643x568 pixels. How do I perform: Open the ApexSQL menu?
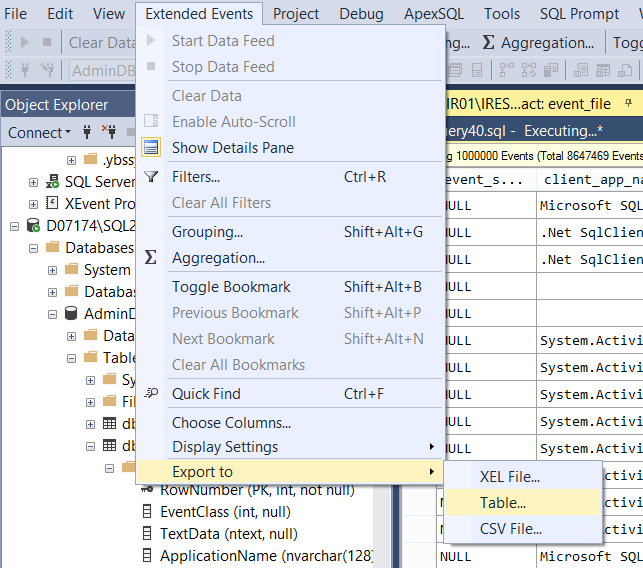tap(433, 13)
